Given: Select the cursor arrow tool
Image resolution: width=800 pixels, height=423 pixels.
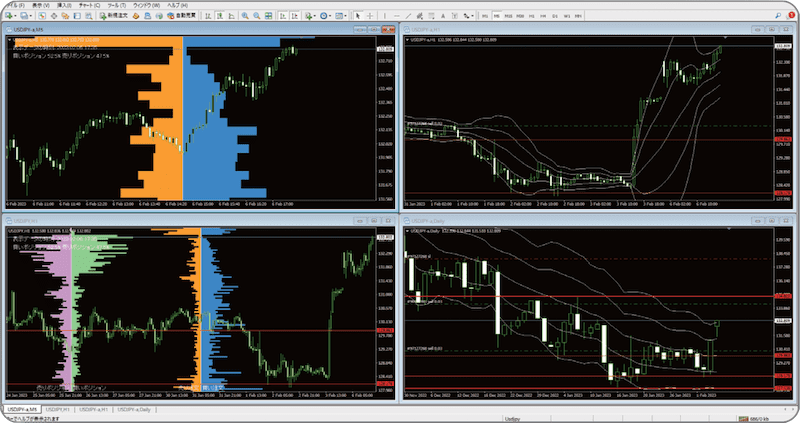Looking at the screenshot, I should (359, 17).
